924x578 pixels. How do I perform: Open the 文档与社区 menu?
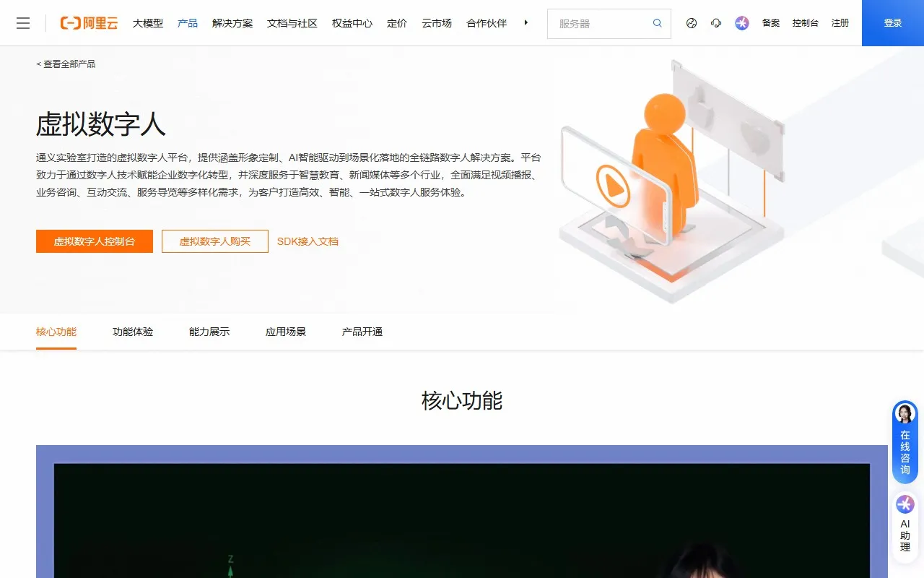pos(292,22)
